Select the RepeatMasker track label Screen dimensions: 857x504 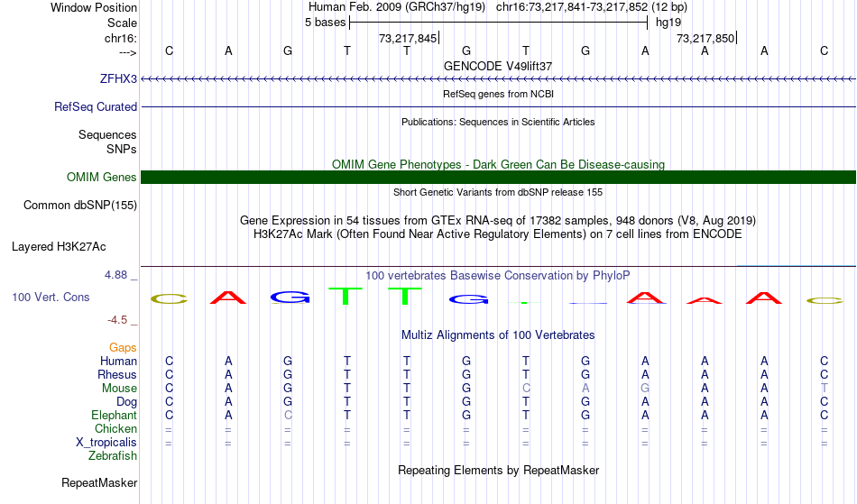tap(99, 482)
